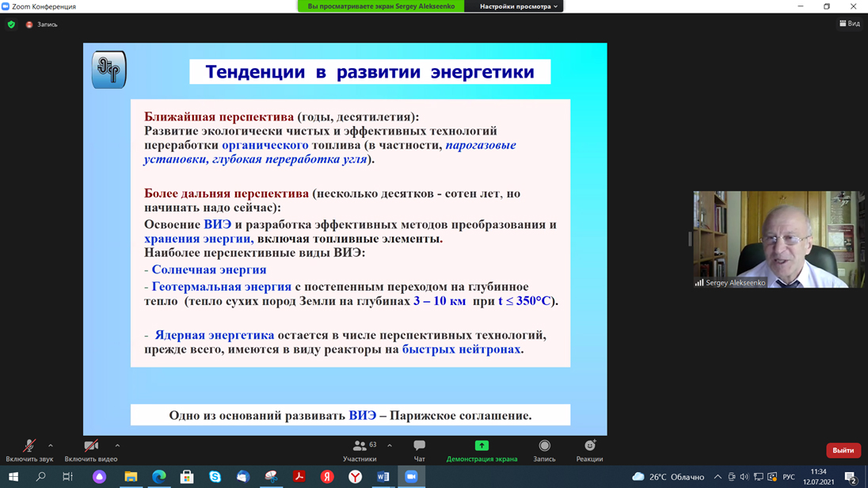
Task: Turn on camera with Включить видео
Action: (91, 449)
